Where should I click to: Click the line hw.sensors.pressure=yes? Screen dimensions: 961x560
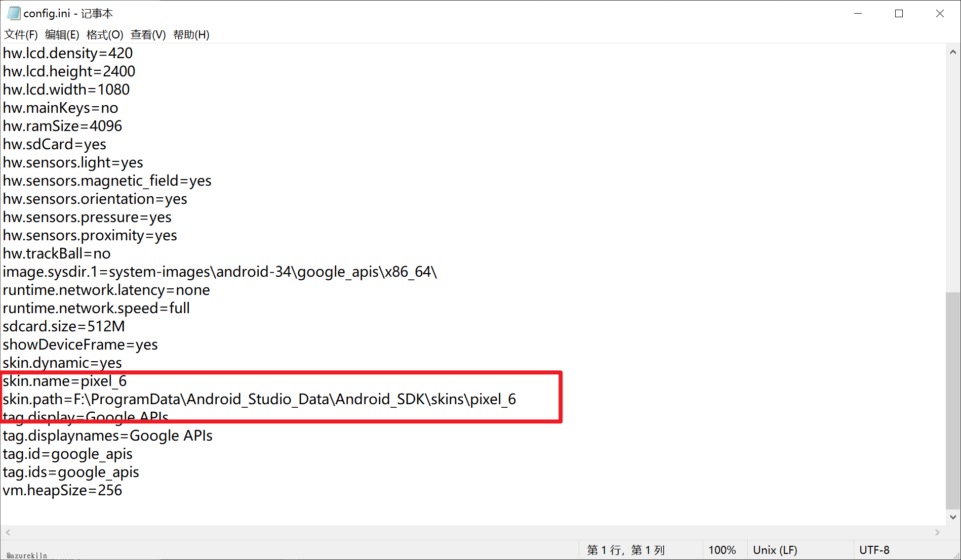tap(87, 217)
